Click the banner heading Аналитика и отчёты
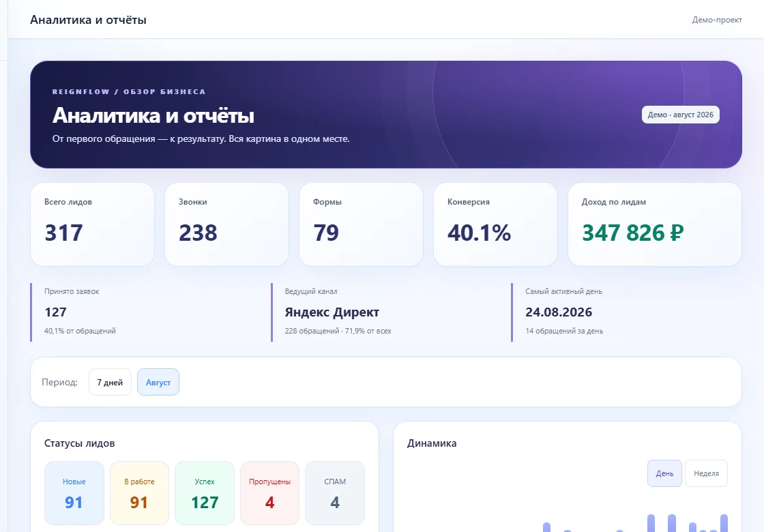Viewport: 764px width, 532px height. [x=153, y=115]
